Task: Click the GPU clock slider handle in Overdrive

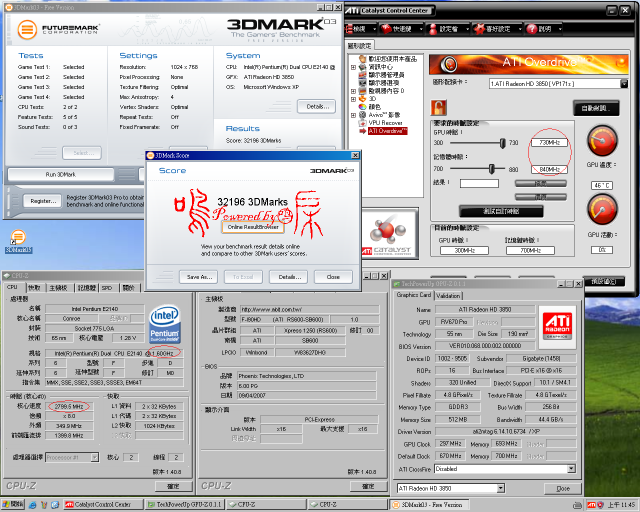Action: pos(502,142)
